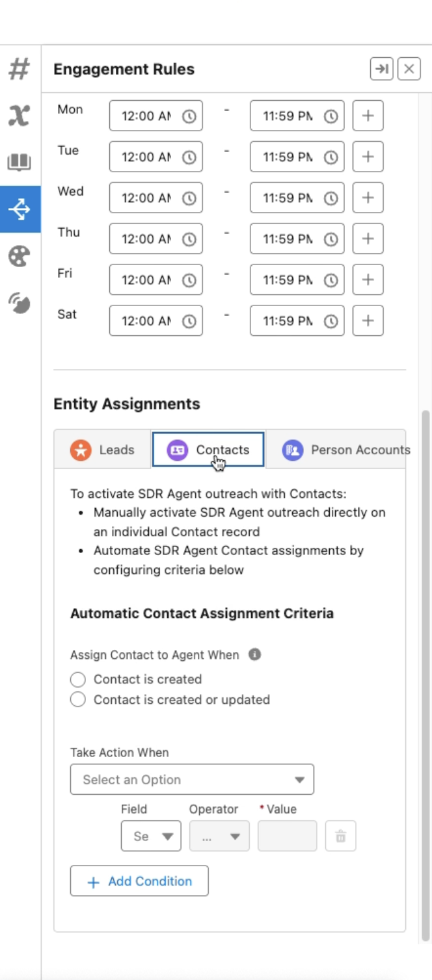Open the Take Action When dropdown
The height and width of the screenshot is (980, 432).
point(192,779)
